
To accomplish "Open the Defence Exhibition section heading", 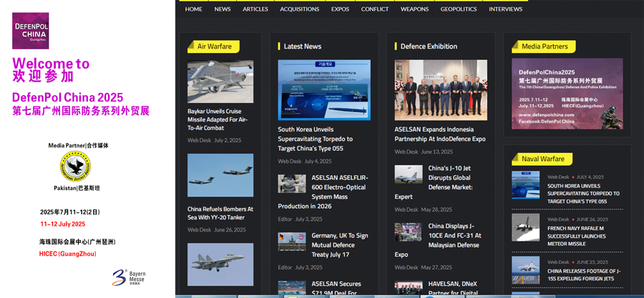I will [x=429, y=46].
